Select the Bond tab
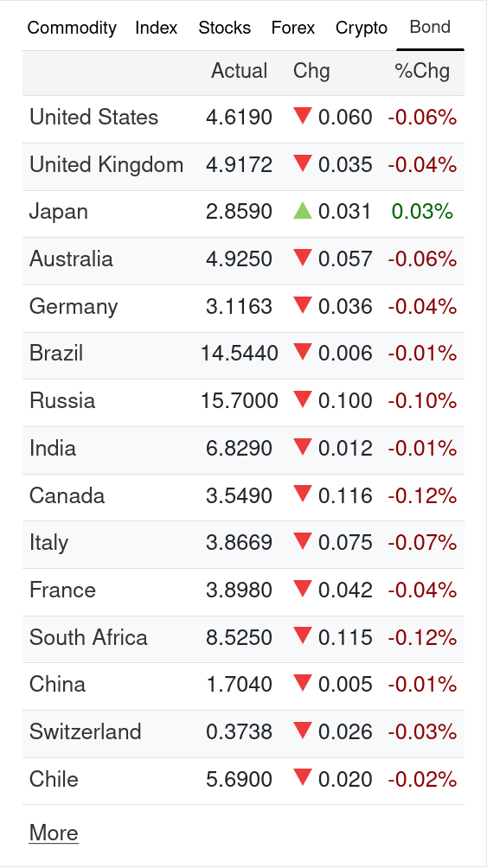This screenshot has width=487, height=868. [x=430, y=27]
